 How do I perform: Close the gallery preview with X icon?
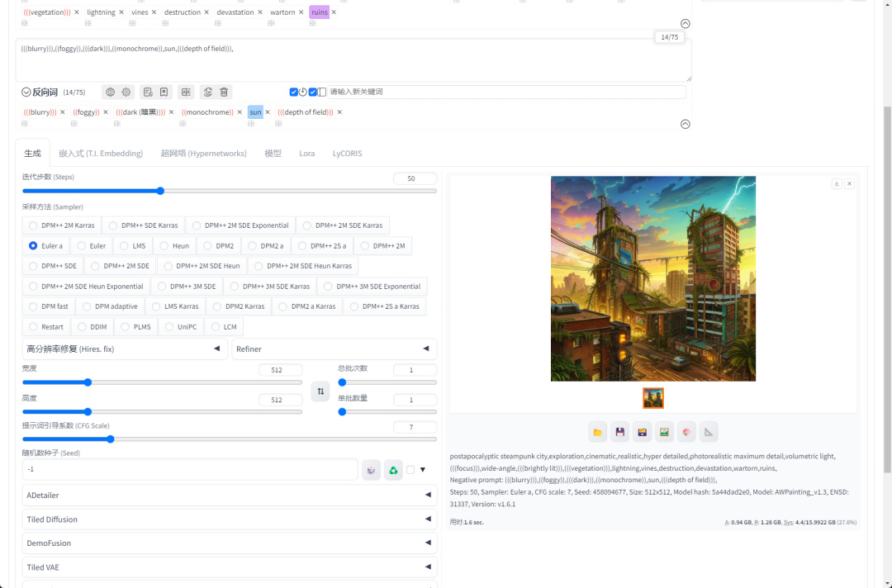[849, 183]
